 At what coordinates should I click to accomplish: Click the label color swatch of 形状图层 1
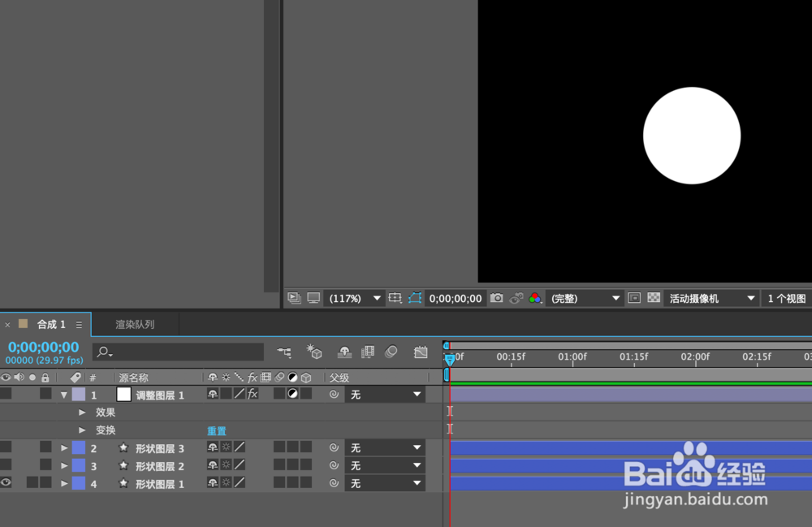[79, 483]
